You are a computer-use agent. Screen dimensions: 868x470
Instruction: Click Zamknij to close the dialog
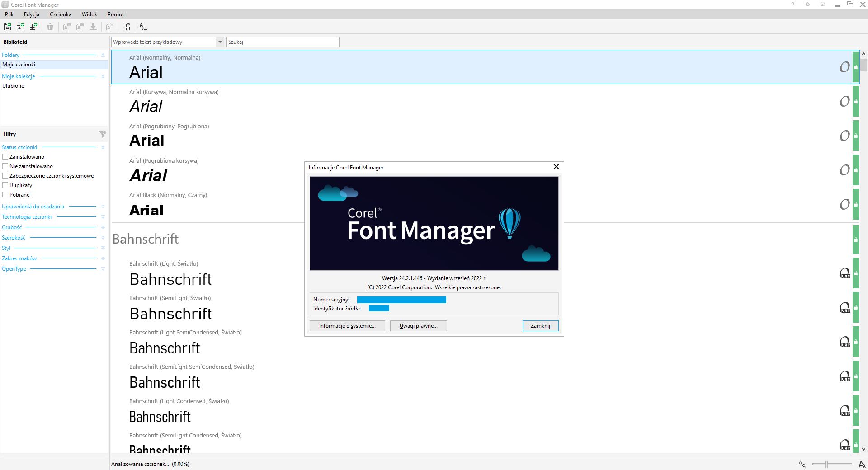(541, 326)
